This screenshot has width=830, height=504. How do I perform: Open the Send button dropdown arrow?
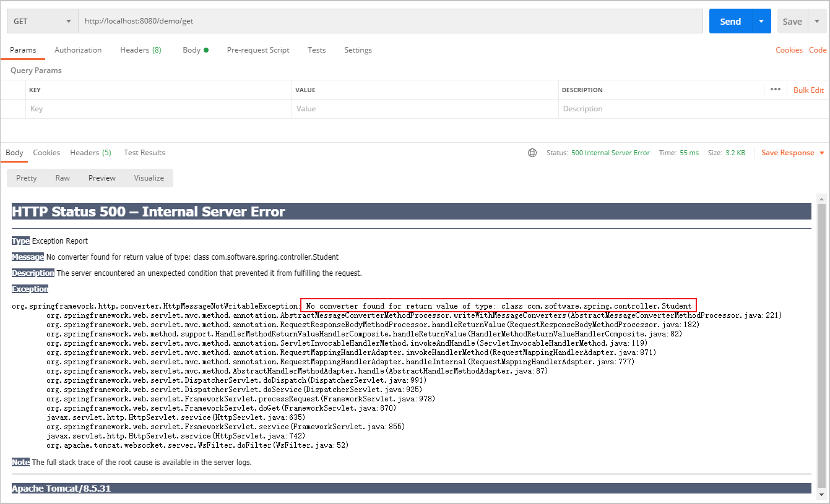pyautogui.click(x=761, y=21)
